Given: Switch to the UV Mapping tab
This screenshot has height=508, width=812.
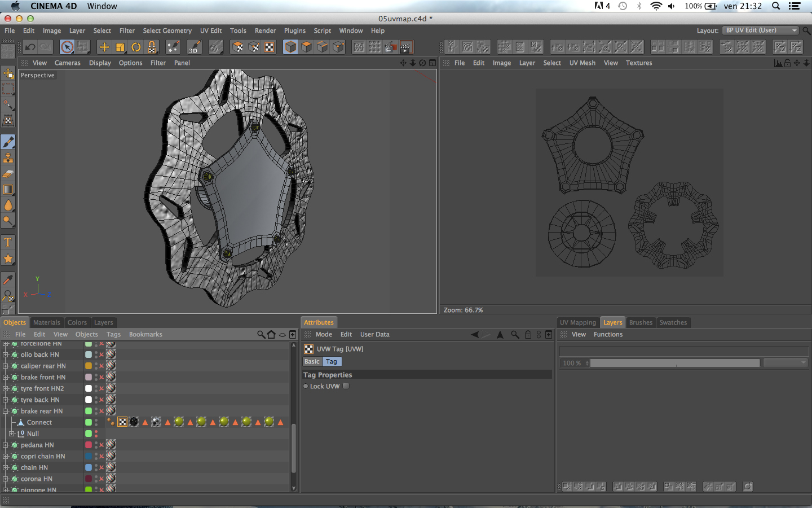Looking at the screenshot, I should (577, 322).
